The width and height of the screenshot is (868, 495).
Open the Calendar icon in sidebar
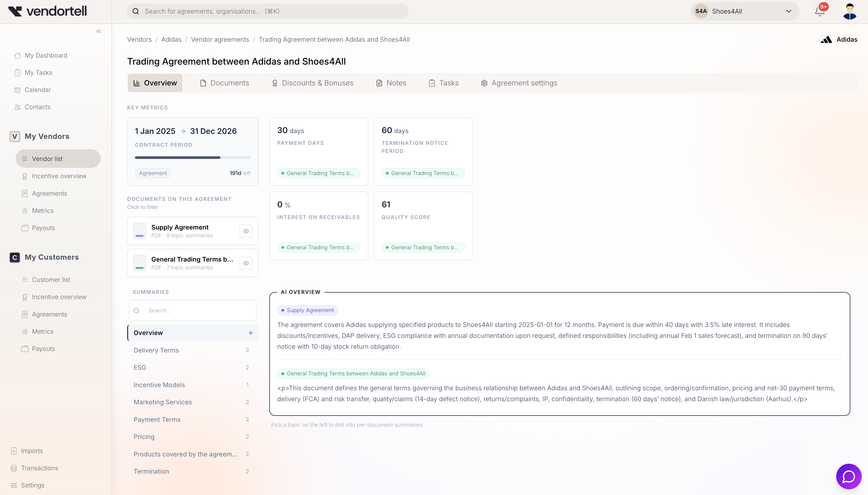(x=17, y=90)
